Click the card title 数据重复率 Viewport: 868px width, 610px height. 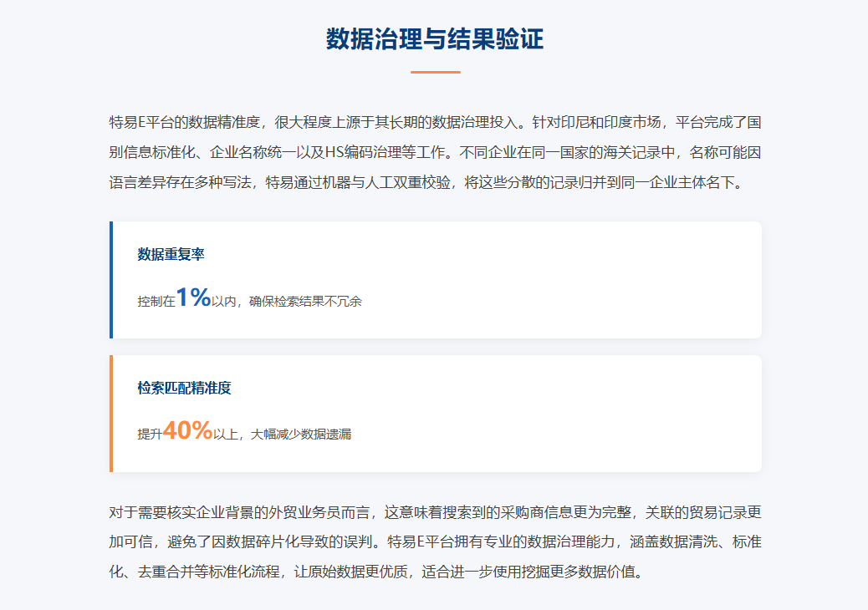click(x=171, y=254)
